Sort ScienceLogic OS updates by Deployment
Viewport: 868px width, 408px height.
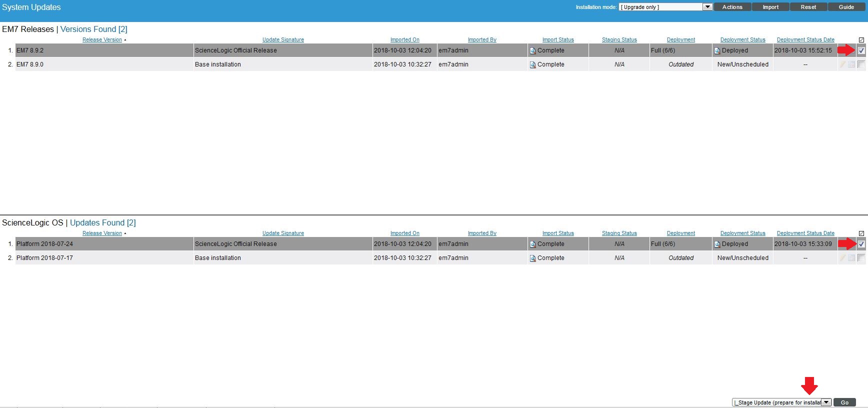coord(680,233)
